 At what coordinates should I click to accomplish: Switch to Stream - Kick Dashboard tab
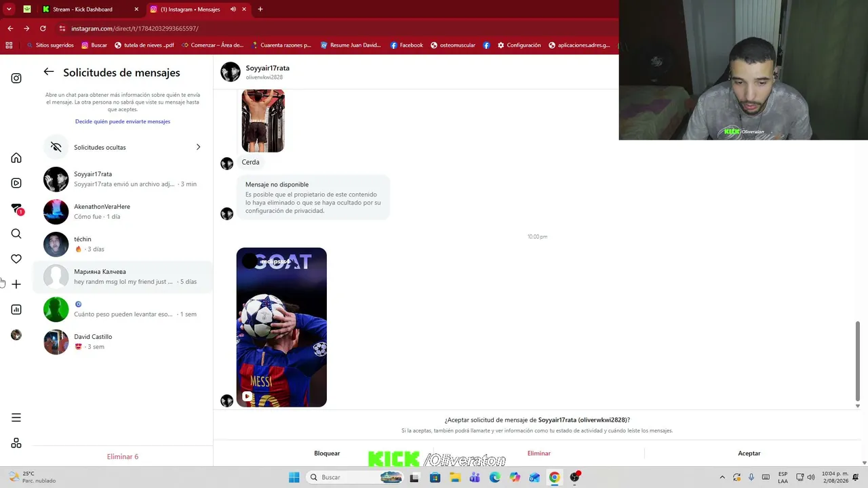[x=90, y=9]
